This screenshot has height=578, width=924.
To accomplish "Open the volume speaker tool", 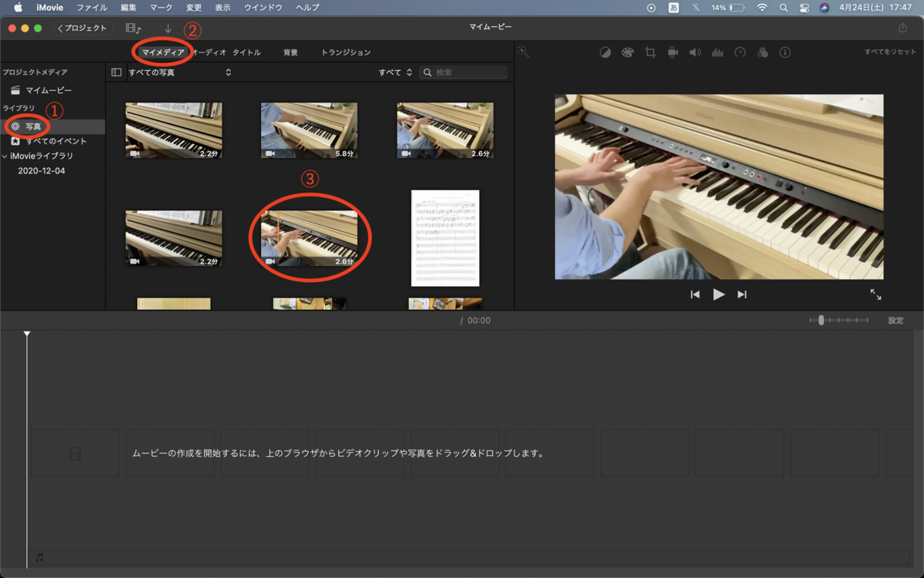I will tap(695, 52).
